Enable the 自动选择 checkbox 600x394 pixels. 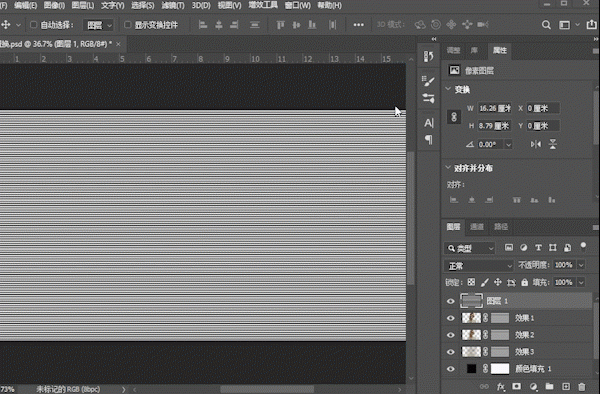click(33, 25)
